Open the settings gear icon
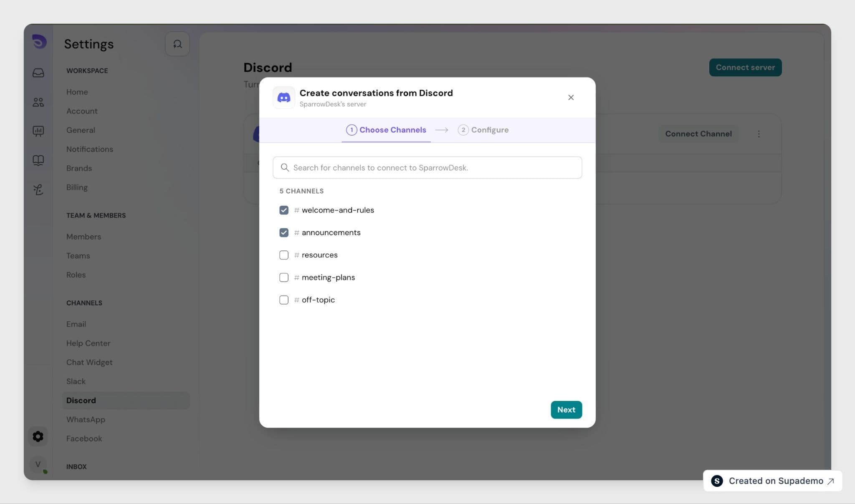 click(x=38, y=436)
